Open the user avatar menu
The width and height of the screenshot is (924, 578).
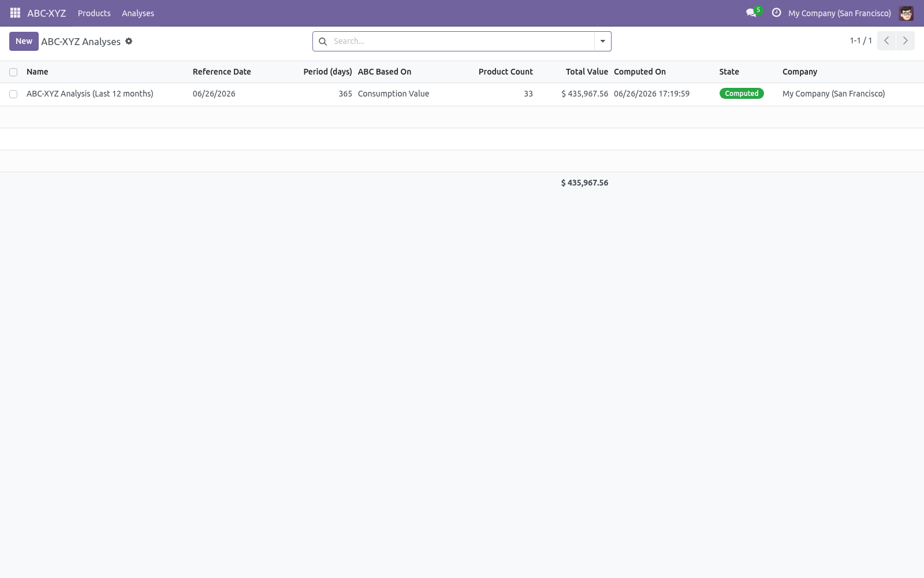point(906,13)
